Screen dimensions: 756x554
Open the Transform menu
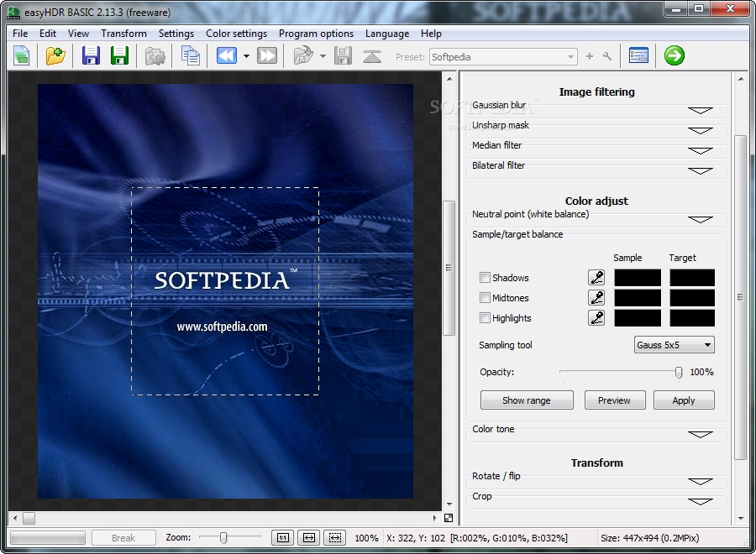pos(123,34)
